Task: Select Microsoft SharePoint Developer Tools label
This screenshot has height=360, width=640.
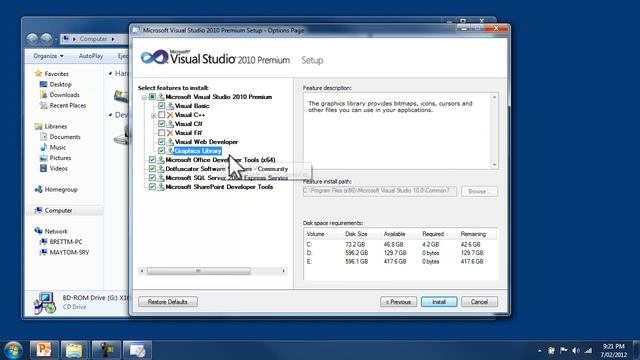Action: pos(219,187)
